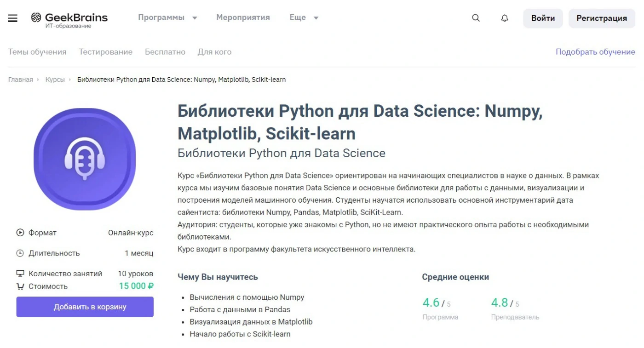This screenshot has width=644, height=348.
Task: Go to Тестирование tab
Action: [x=106, y=52]
